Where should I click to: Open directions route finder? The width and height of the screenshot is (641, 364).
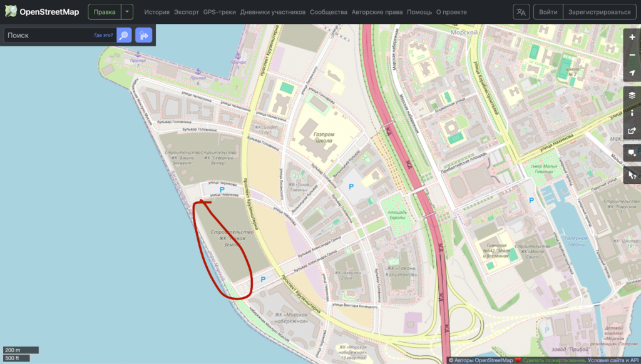143,36
